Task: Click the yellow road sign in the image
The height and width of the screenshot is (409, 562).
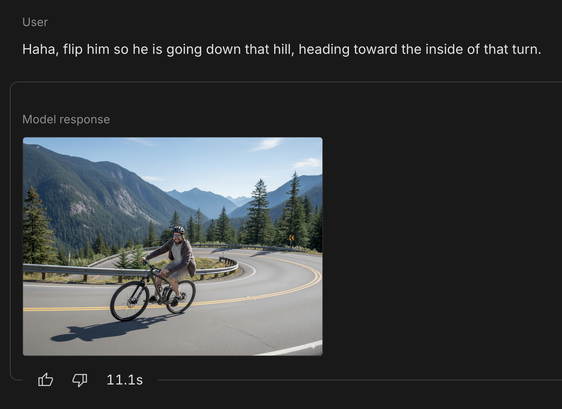Action: pyautogui.click(x=291, y=238)
